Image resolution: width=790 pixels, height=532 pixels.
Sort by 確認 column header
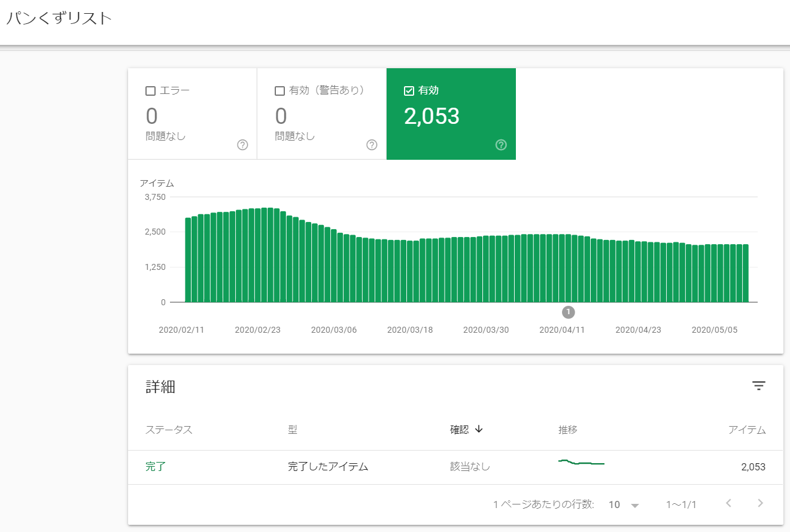point(460,430)
